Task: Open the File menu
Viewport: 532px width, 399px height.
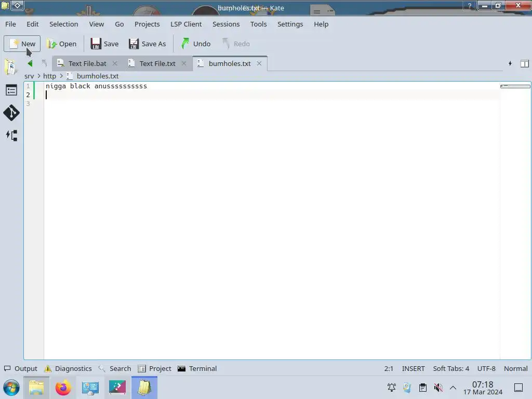Action: 10,24
